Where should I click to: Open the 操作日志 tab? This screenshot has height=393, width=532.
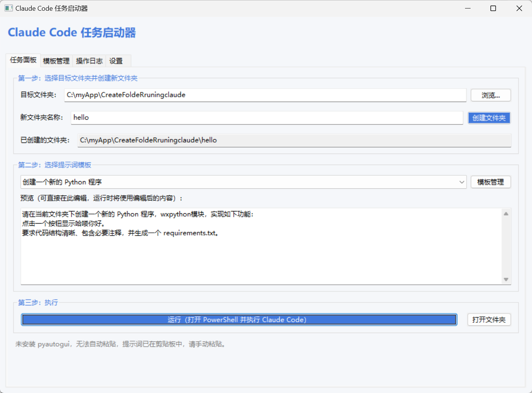pyautogui.click(x=89, y=61)
